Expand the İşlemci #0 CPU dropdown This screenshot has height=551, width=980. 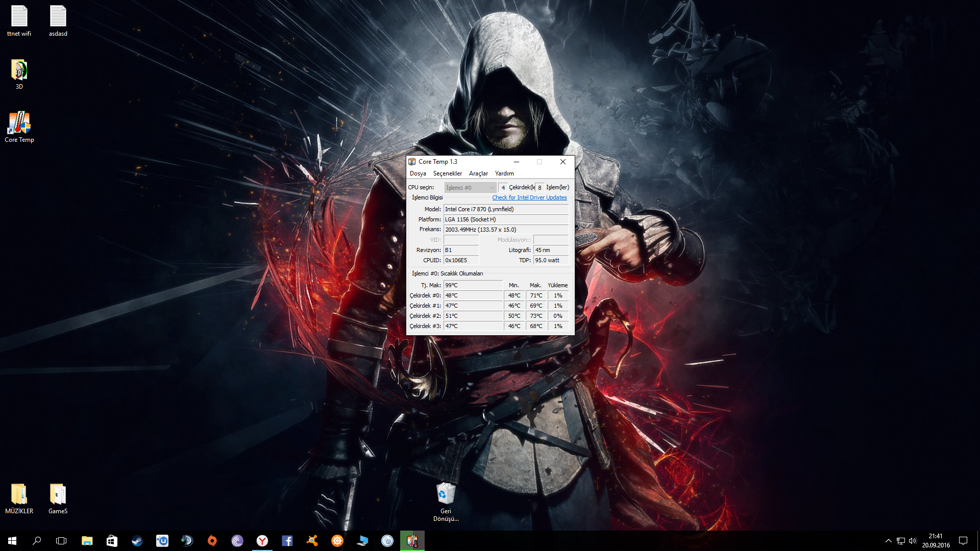click(470, 188)
